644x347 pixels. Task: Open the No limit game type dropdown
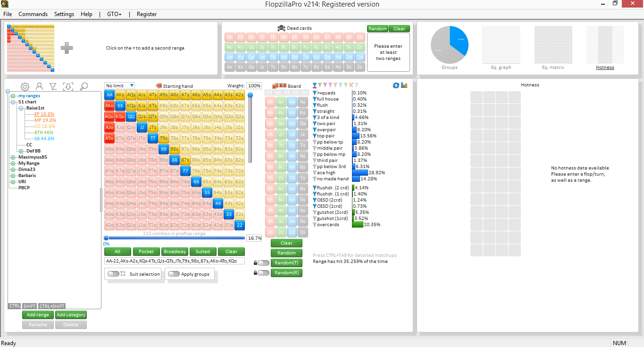[120, 85]
